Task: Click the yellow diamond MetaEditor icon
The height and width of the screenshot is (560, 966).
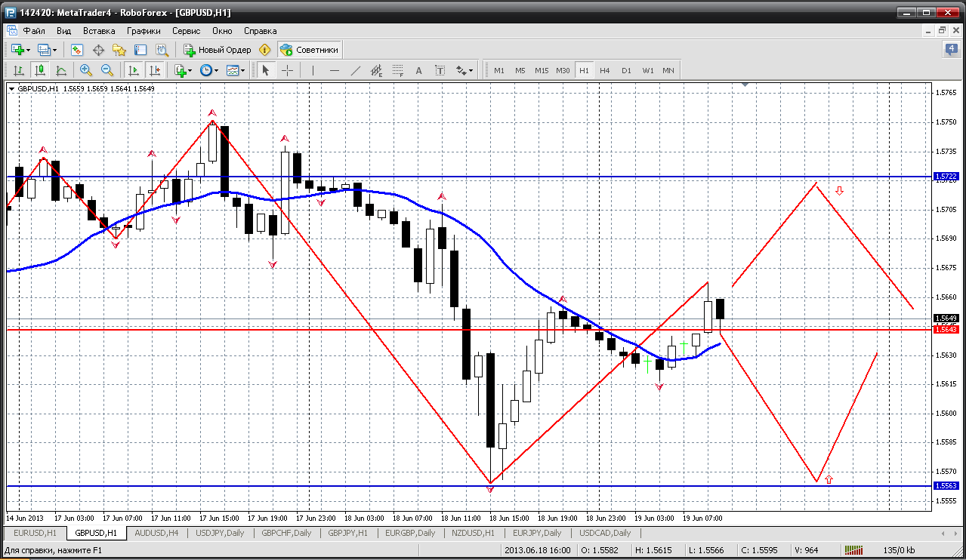Action: click(x=264, y=50)
